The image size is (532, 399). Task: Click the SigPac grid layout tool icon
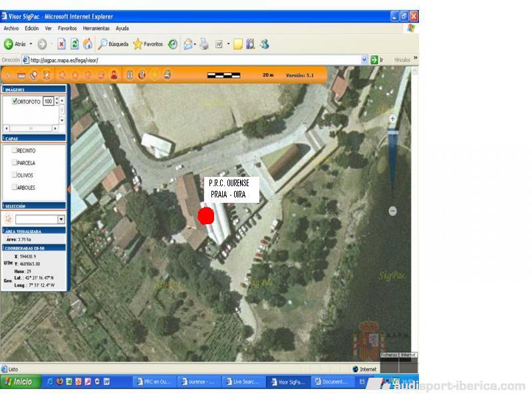click(130, 75)
